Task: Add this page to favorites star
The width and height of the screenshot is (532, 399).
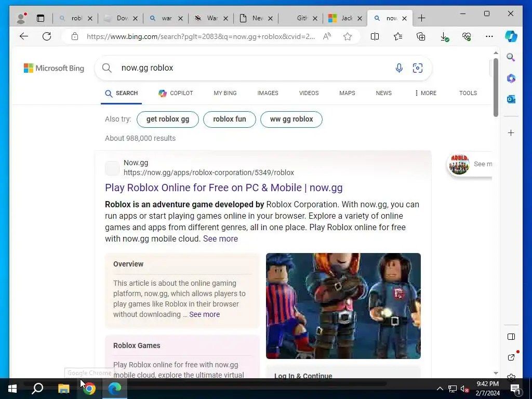Action: (x=347, y=36)
